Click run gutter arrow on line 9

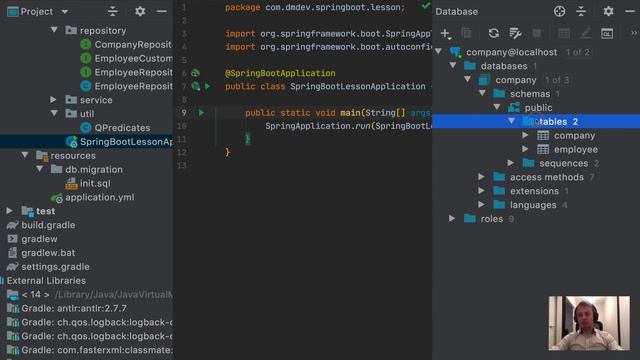[x=201, y=112]
